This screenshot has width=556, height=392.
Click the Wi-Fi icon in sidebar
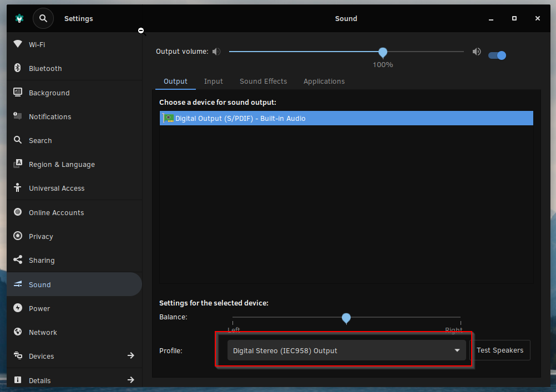pos(18,44)
